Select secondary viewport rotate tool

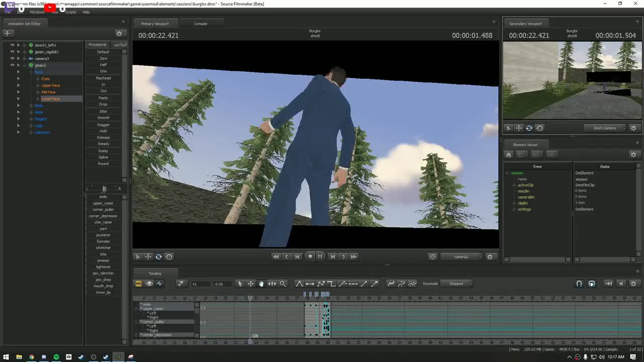point(529,128)
